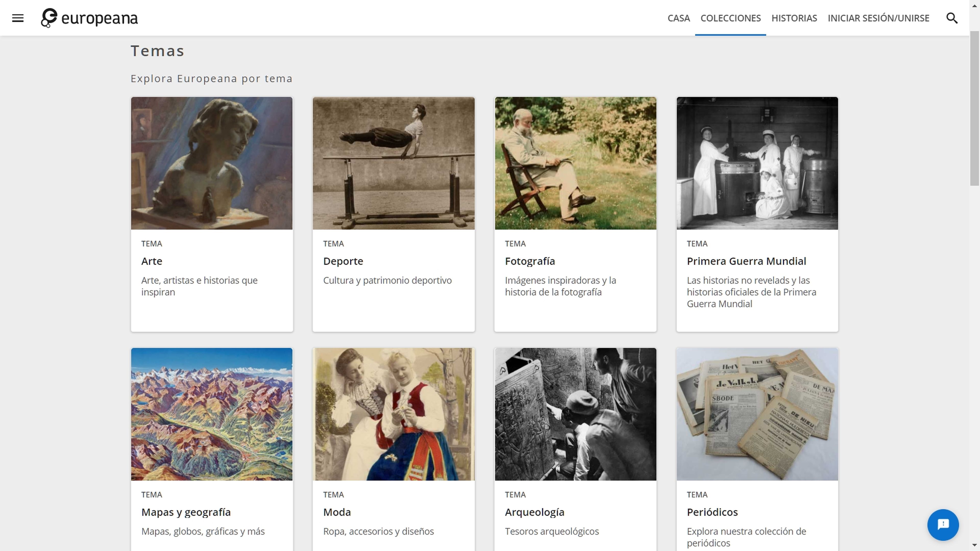
Task: Open the Arte theme title
Action: pos(152,261)
